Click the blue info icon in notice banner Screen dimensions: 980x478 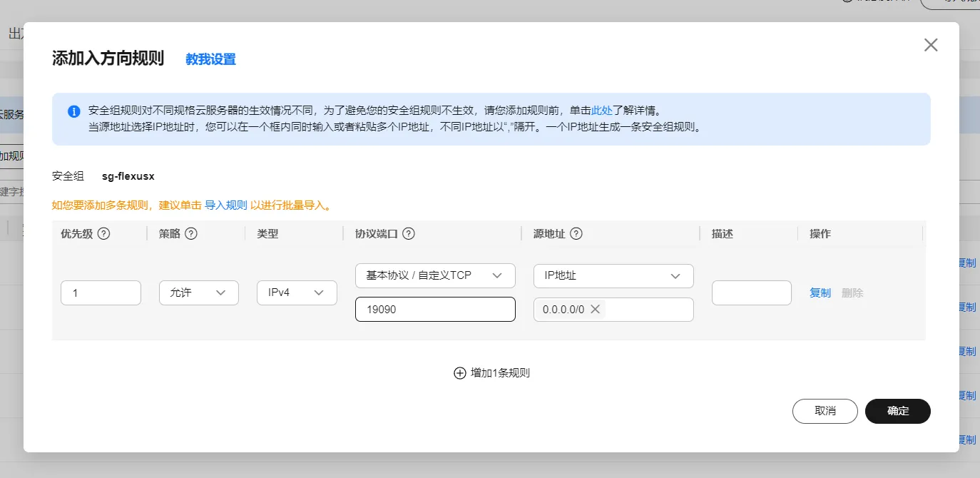point(73,111)
